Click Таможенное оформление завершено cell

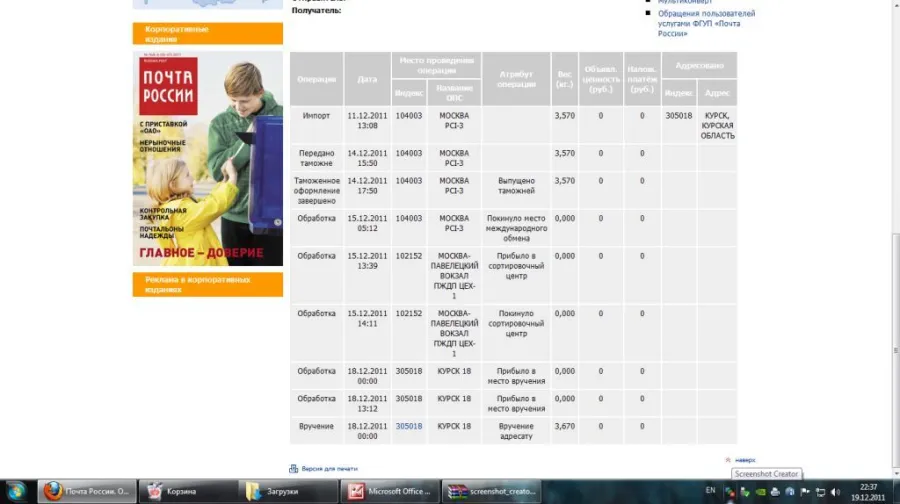coord(316,191)
